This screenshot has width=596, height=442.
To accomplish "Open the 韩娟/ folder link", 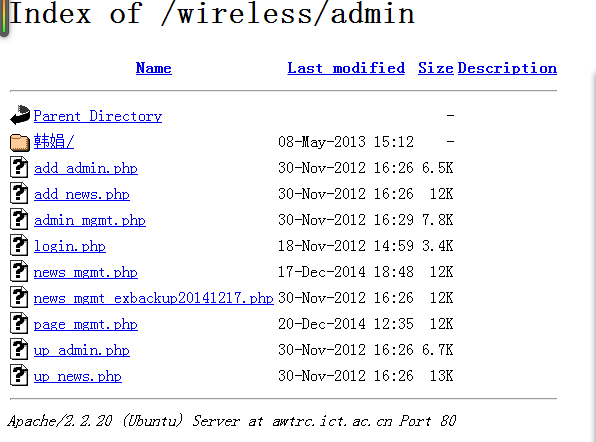I will [x=54, y=142].
